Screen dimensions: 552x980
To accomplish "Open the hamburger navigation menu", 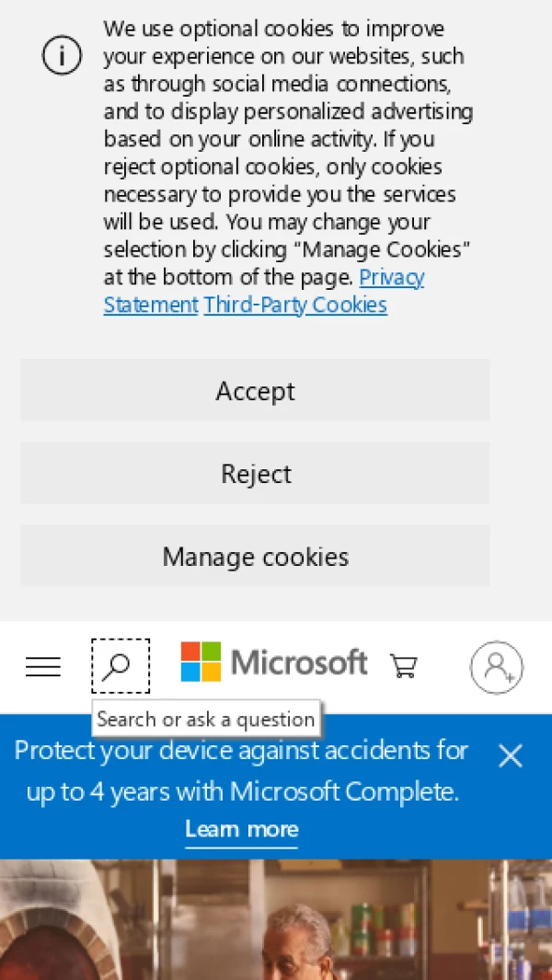I will tap(42, 667).
